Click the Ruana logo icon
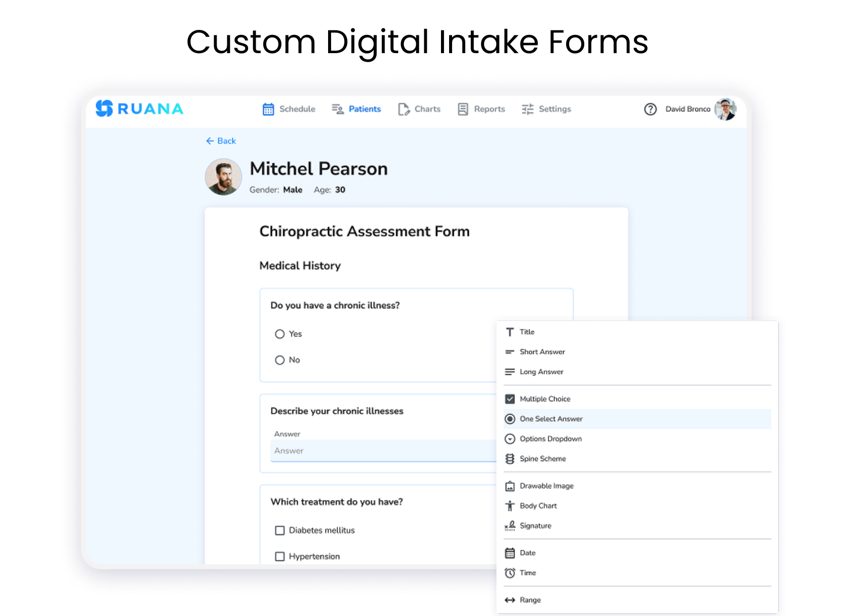Image resolution: width=844 pixels, height=616 pixels. click(104, 108)
